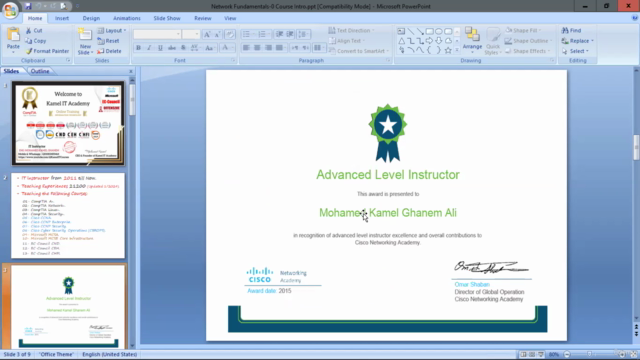Toggle Underline formatting
This screenshot has width=640, height=360.
point(160,48)
